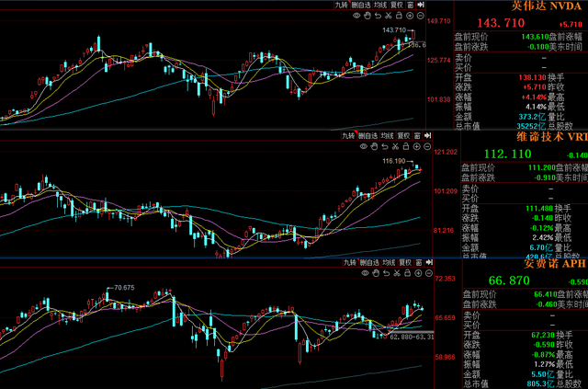
Task: Click the 62.880-63.31 gap label on APH chart
Action: pos(412,338)
